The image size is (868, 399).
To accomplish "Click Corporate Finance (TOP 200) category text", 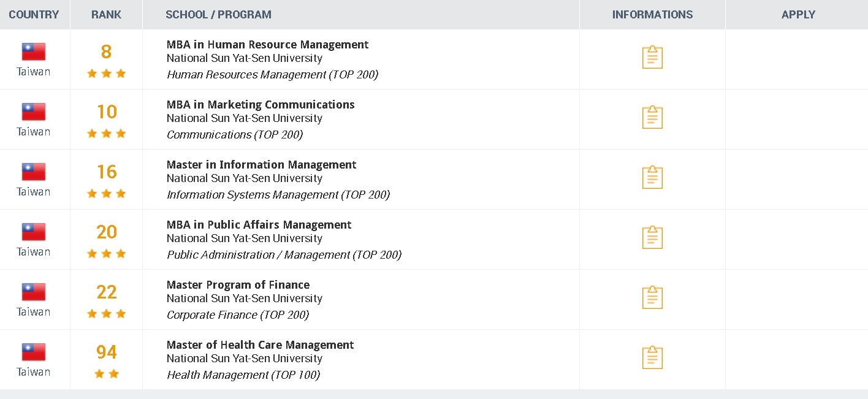I will coord(238,315).
